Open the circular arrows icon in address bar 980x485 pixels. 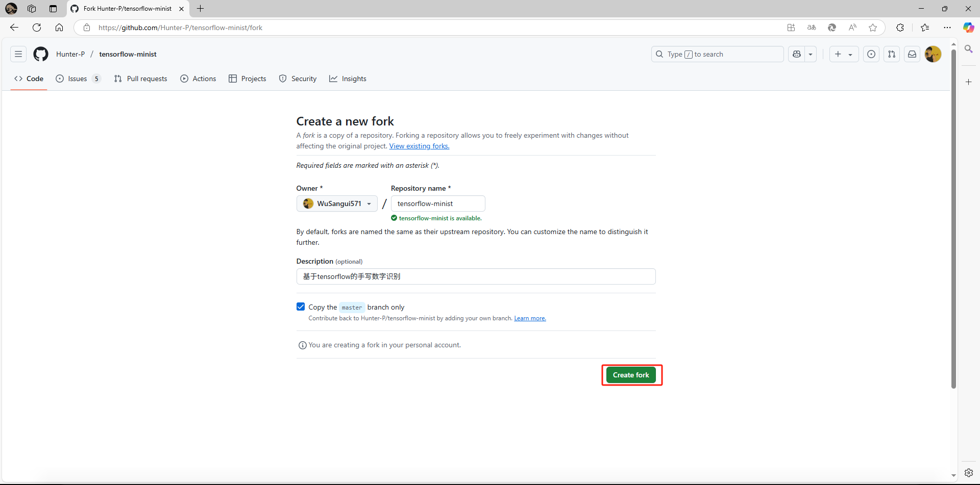click(832, 28)
